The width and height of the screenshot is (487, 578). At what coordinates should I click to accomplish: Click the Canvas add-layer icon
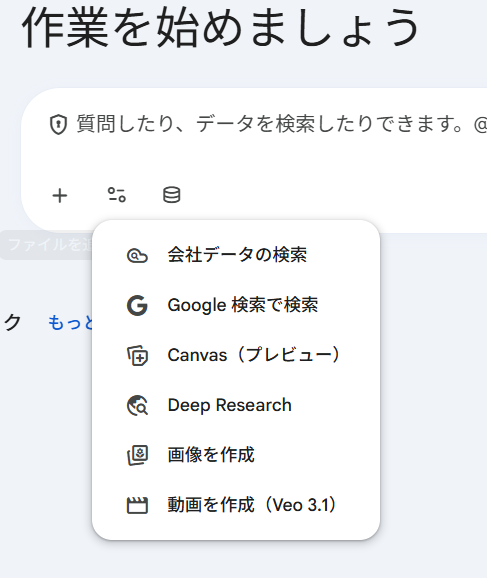[138, 356]
